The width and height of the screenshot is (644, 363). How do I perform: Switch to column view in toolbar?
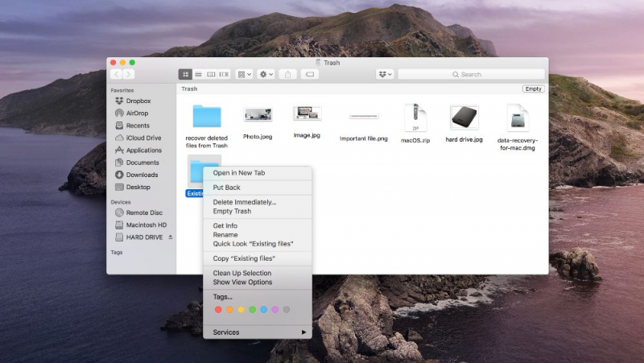(211, 74)
